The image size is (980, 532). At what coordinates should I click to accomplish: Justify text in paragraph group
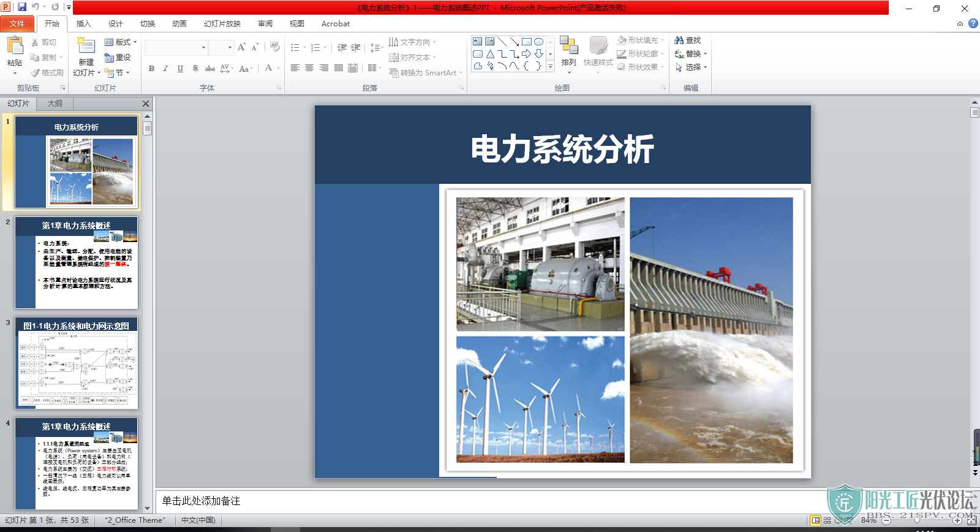click(x=339, y=68)
